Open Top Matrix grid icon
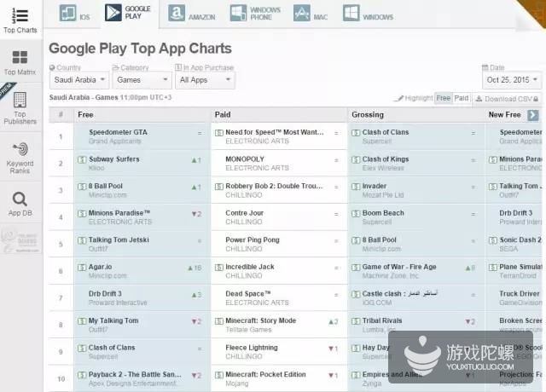The image size is (546, 392). pyautogui.click(x=20, y=57)
